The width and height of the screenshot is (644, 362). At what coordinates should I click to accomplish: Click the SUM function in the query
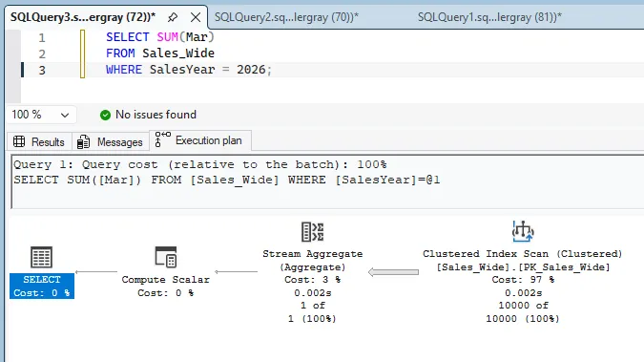(168, 37)
